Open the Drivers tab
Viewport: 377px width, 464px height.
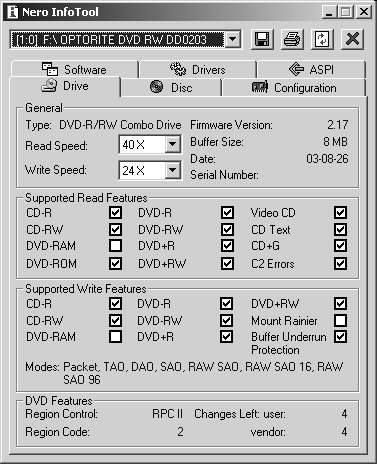pyautogui.click(x=198, y=69)
